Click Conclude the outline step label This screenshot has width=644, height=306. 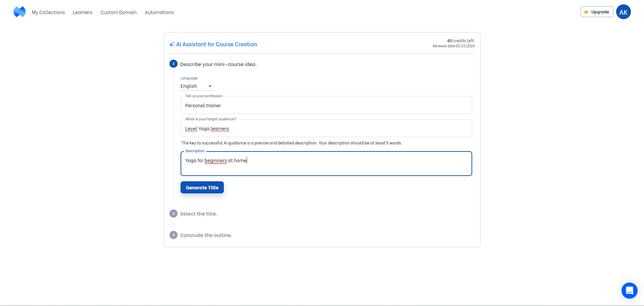tap(206, 235)
